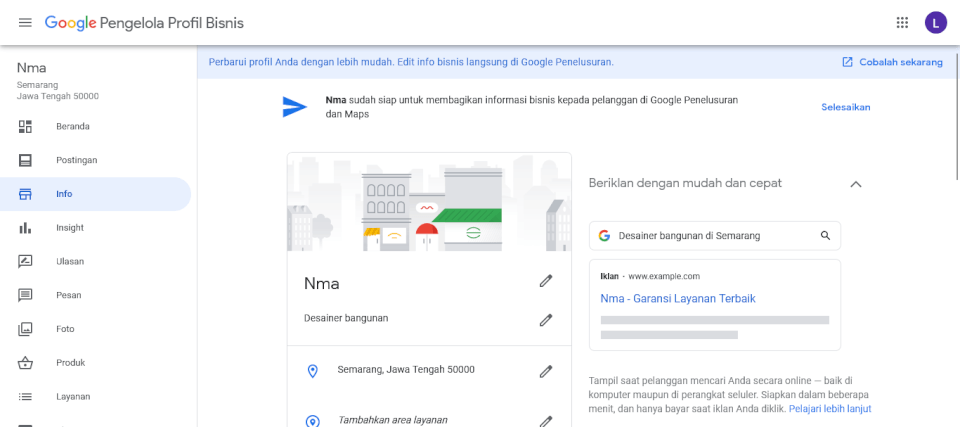Select Info in the sidebar

tap(96, 194)
